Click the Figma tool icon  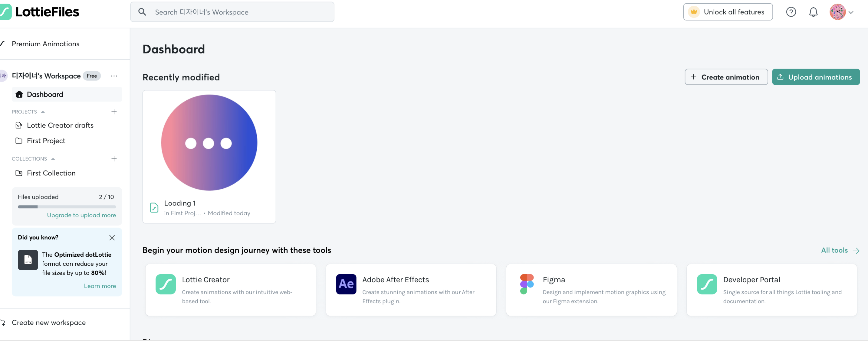coord(526,284)
